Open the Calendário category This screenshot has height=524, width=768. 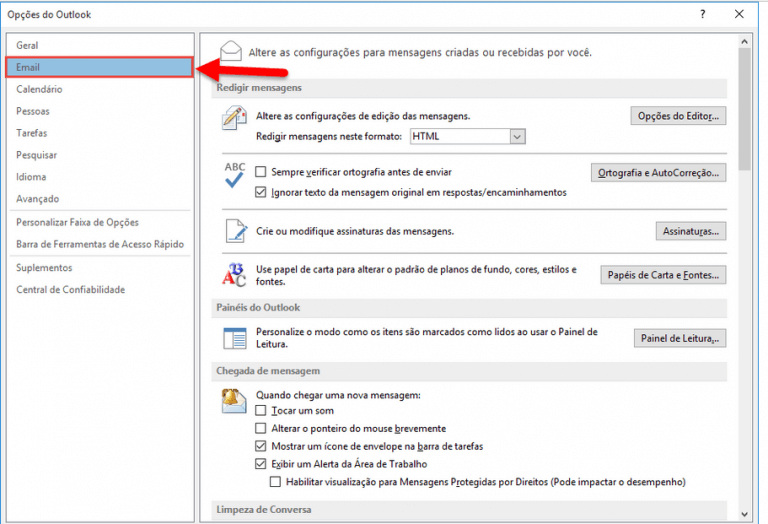(100, 89)
